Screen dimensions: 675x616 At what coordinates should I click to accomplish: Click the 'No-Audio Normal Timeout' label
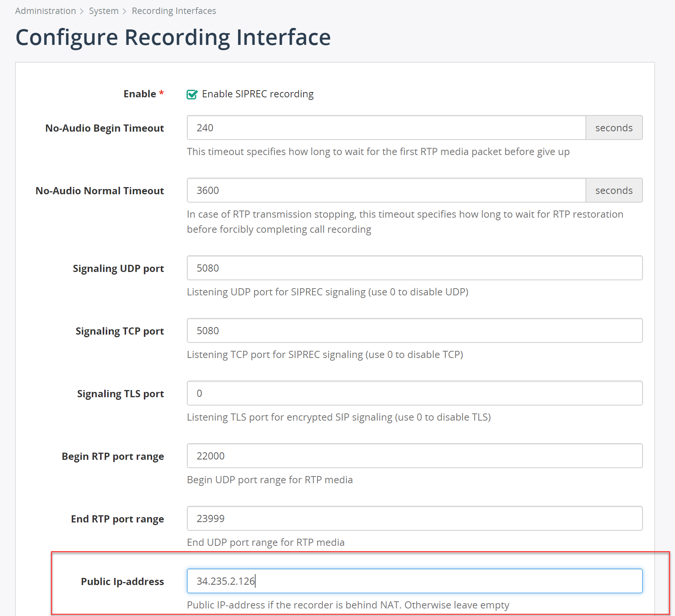point(100,191)
